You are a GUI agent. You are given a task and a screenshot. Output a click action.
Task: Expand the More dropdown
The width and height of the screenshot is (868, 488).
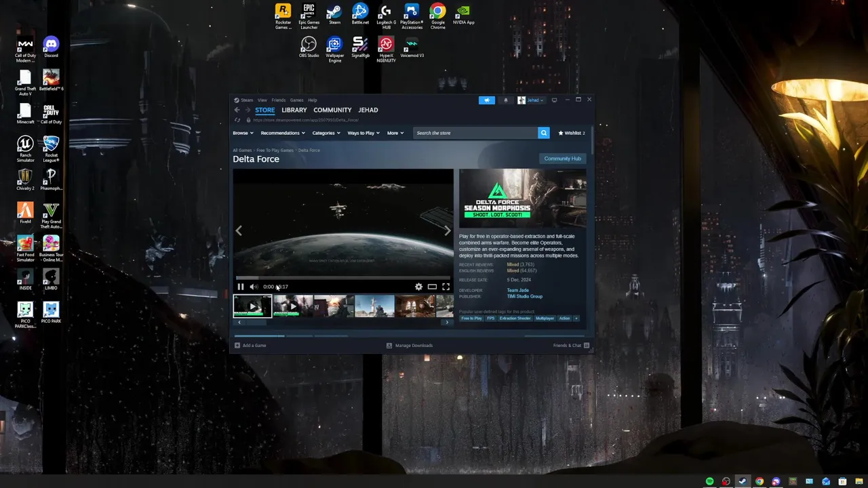[395, 133]
